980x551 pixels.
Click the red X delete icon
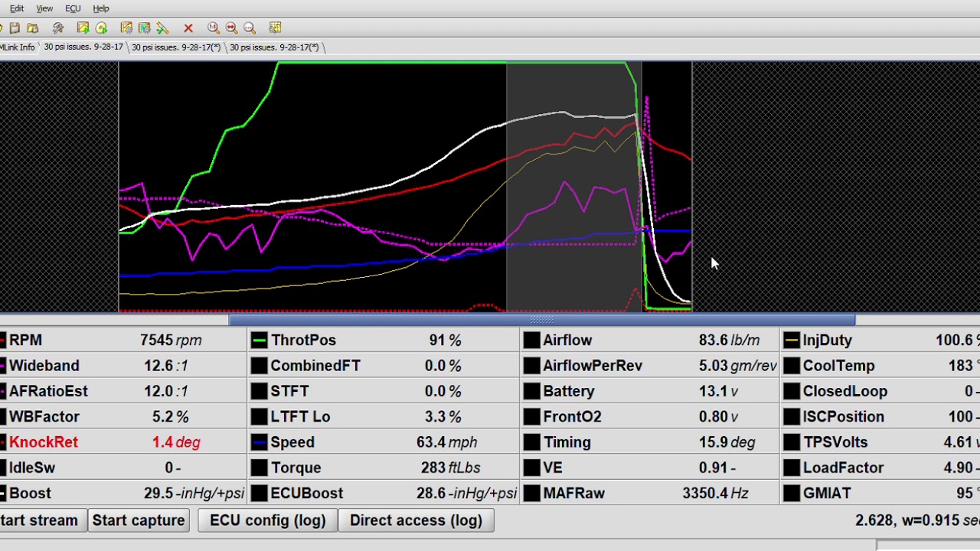(x=188, y=28)
